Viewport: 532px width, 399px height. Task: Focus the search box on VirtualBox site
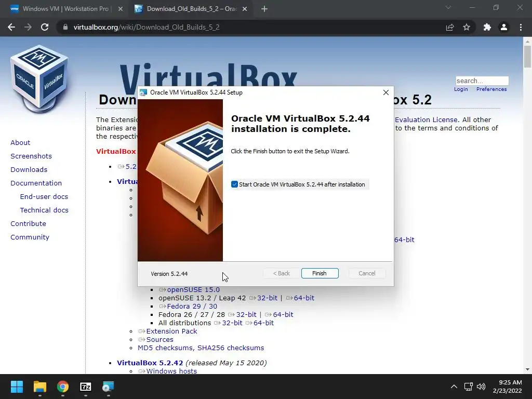[x=482, y=81]
